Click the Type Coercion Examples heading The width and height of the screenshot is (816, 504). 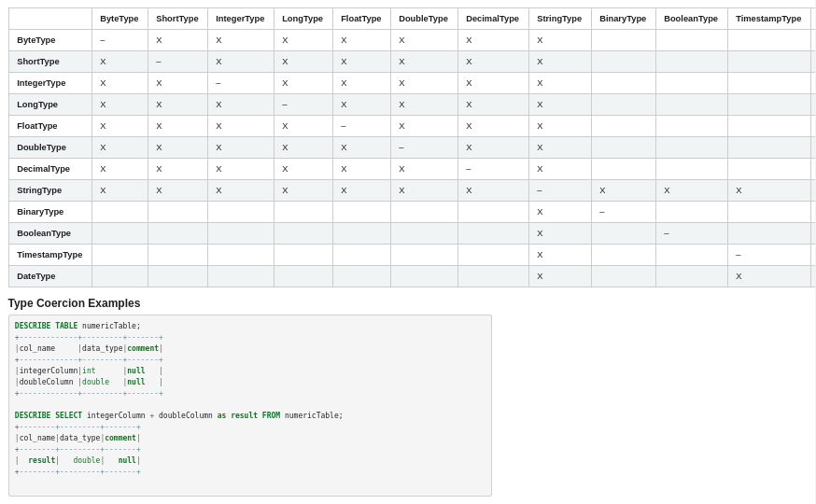coord(74,303)
